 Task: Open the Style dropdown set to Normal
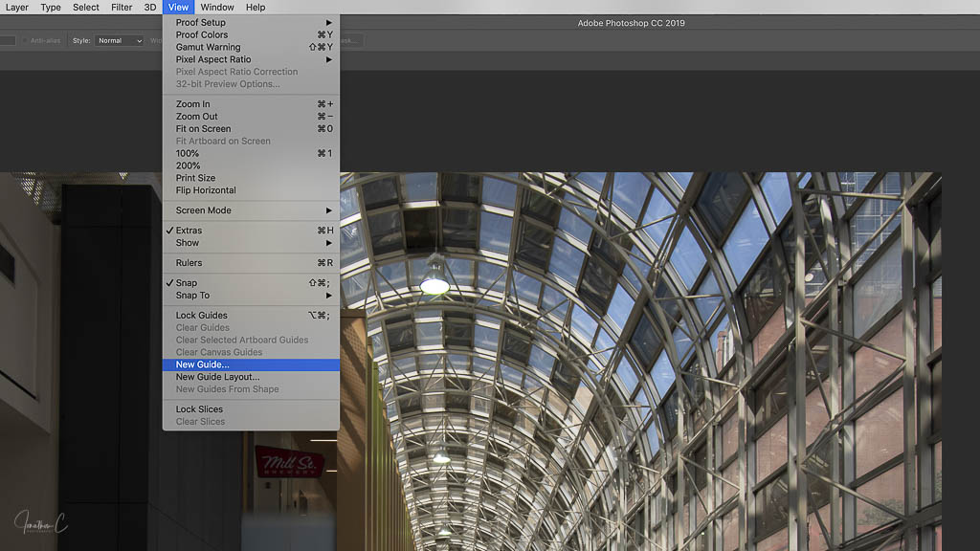pos(120,41)
